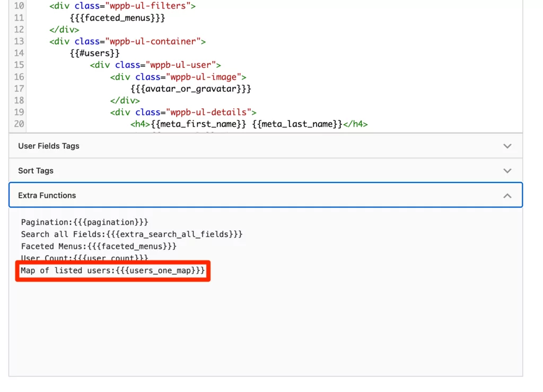Expand the Sort Tags section
Screen dimensions: 543x392
coord(266,171)
